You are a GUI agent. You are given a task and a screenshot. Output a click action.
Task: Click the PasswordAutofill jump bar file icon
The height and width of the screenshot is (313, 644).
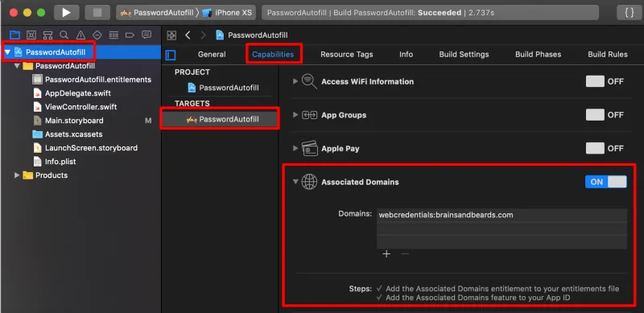pos(220,35)
